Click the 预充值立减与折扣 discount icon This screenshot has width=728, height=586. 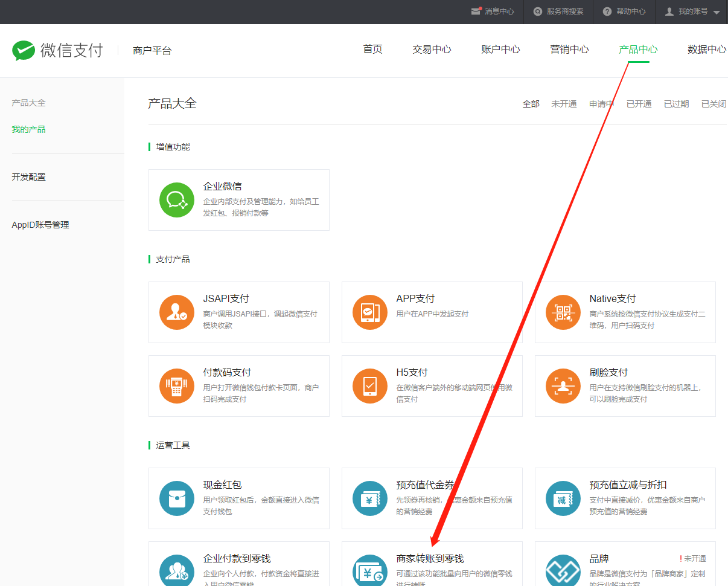point(563,498)
